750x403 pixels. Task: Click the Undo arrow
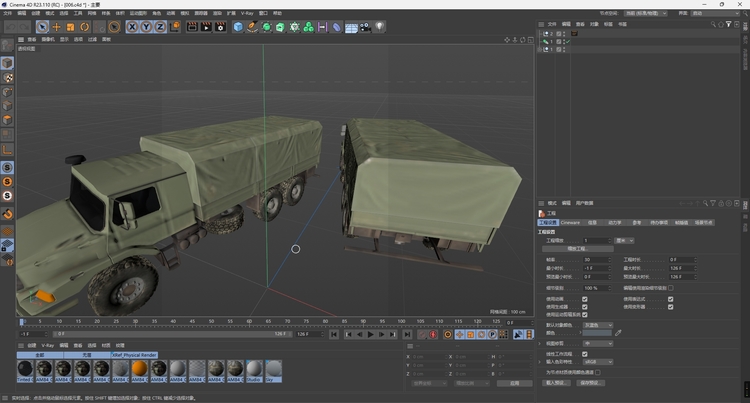[x=11, y=27]
